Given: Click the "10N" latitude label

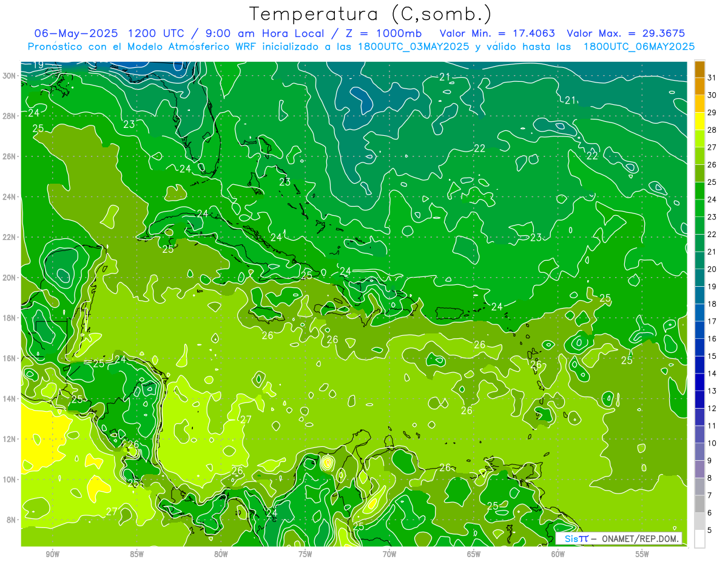Looking at the screenshot, I should pos(10,479).
